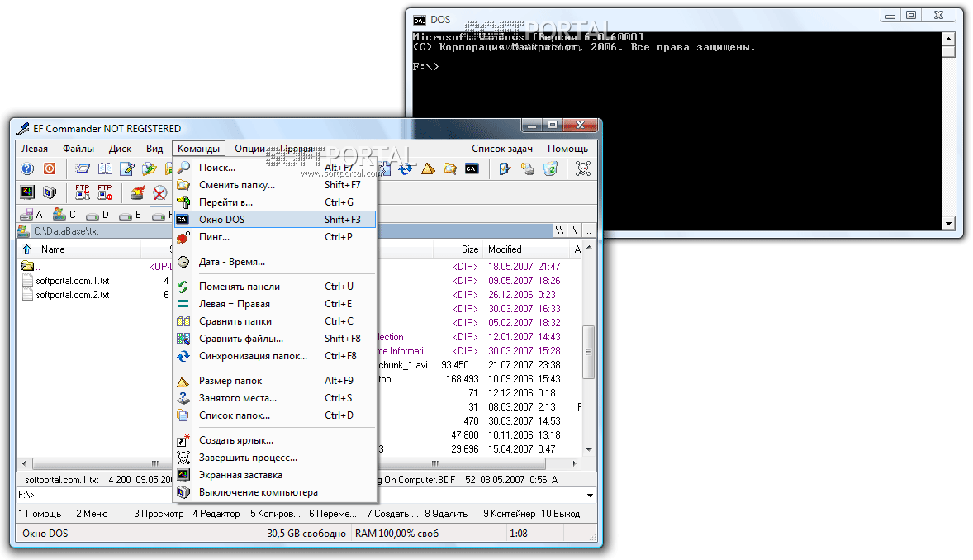This screenshot has height=560, width=973.
Task: Click the skull kill process toolbar icon
Action: click(x=583, y=168)
